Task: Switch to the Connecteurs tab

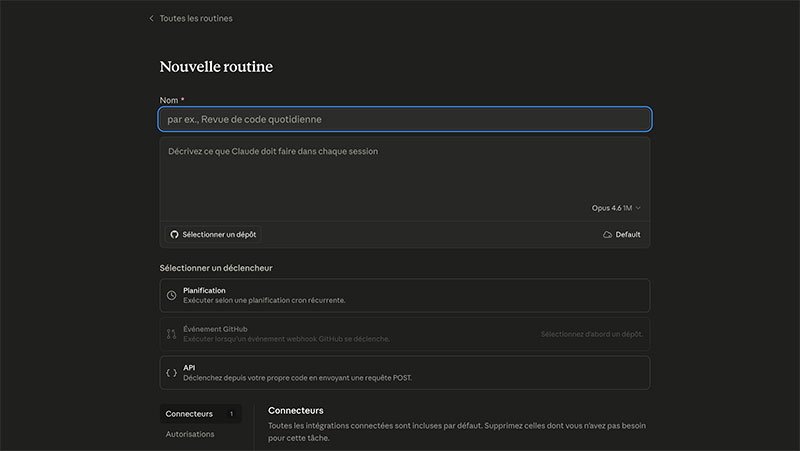Action: [200, 414]
